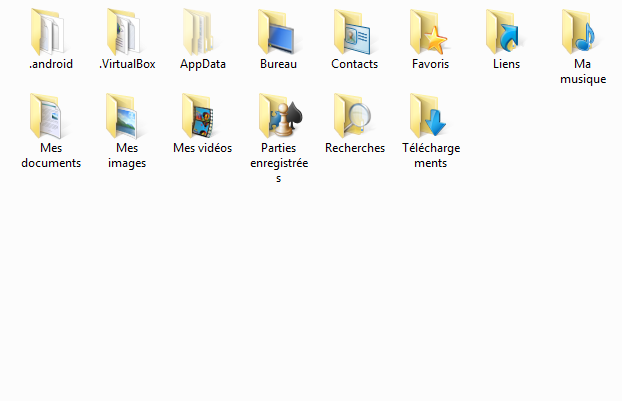Click the "Contacts" name label
The height and width of the screenshot is (401, 622).
click(x=355, y=64)
